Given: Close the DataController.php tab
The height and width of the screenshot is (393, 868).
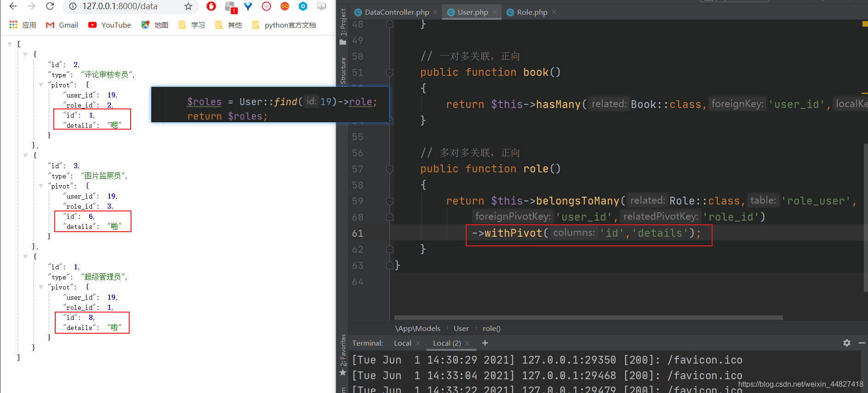Looking at the screenshot, I should pyautogui.click(x=435, y=12).
